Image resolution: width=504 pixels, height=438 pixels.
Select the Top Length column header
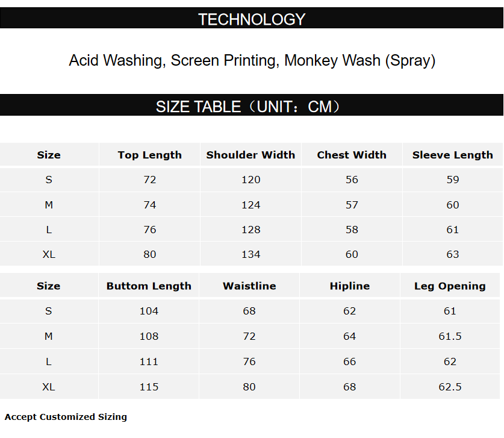(149, 155)
